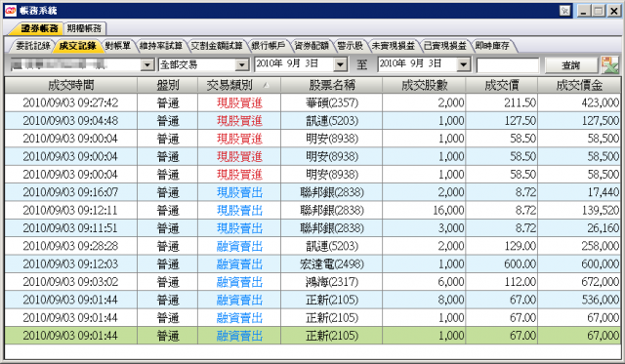Sort by the 成交價 column header
Viewport: 625px width, 364px height.
[x=502, y=85]
